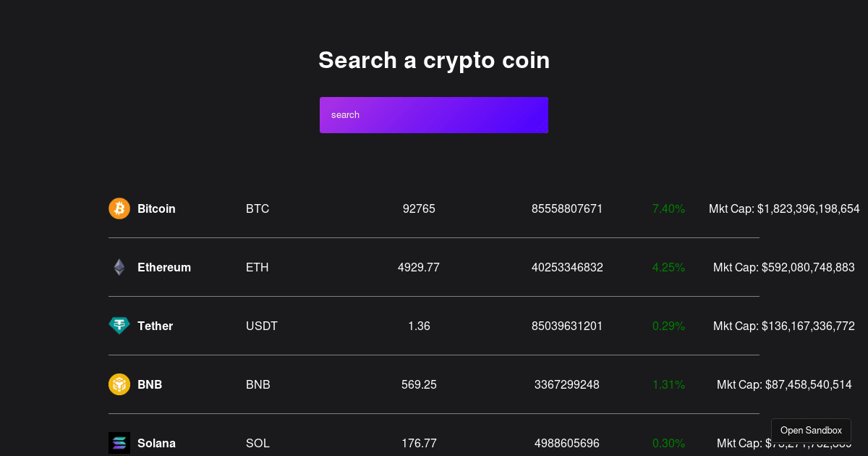This screenshot has width=868, height=456.
Task: Click Bitcoin's market cap value
Action: pyautogui.click(x=784, y=208)
